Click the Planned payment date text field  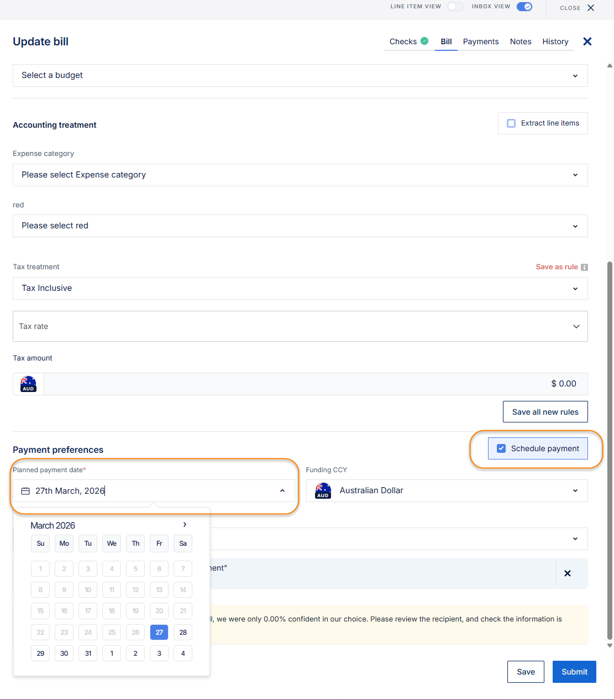pos(154,491)
